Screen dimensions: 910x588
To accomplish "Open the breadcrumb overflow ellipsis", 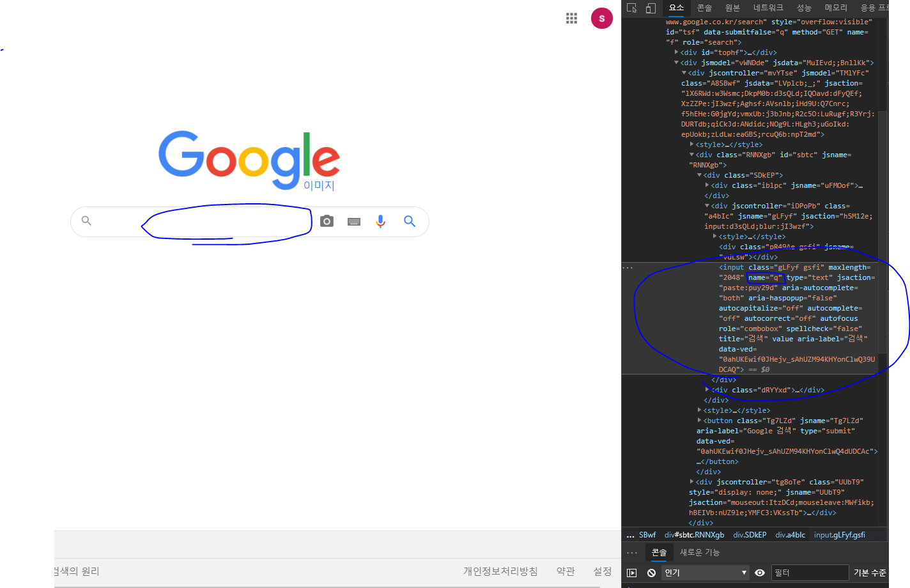I will [x=630, y=536].
